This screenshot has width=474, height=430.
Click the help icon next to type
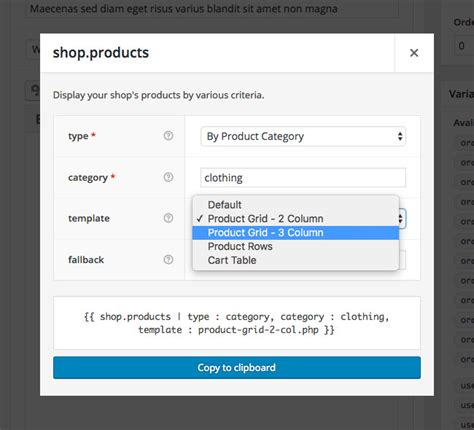tap(168, 136)
